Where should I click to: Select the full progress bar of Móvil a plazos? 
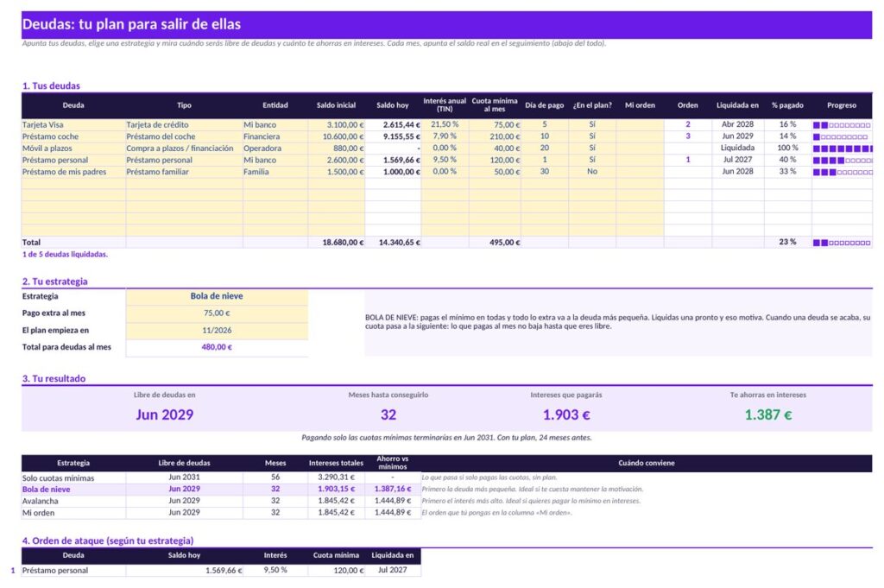[x=843, y=149]
